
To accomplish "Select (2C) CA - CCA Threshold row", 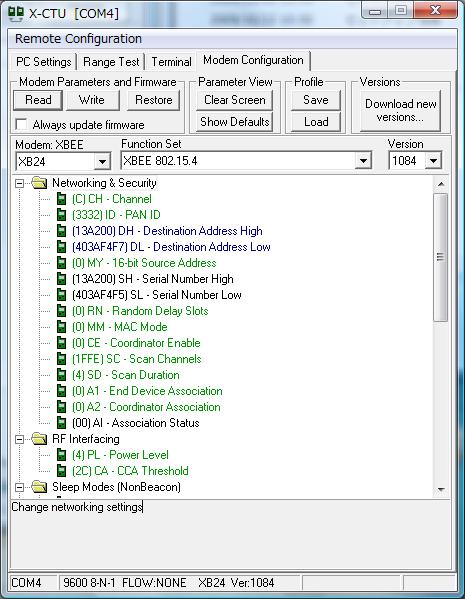I will point(130,471).
